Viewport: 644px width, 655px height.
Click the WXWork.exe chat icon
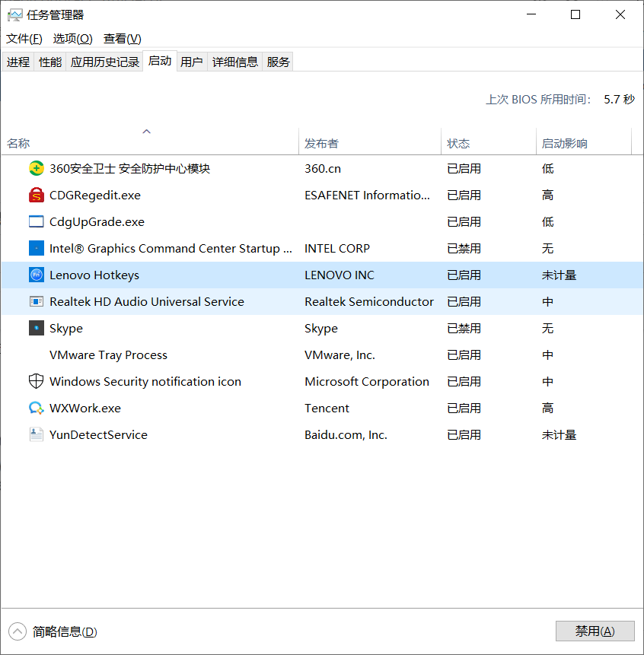[37, 408]
